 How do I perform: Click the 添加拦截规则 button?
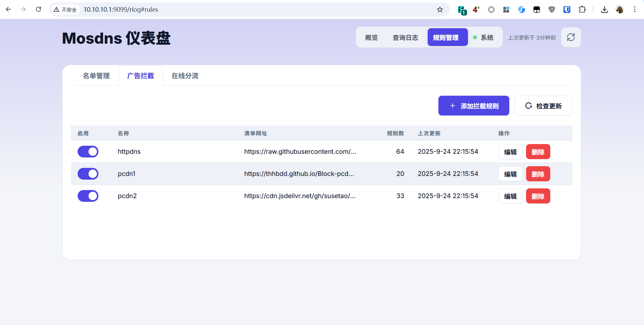click(474, 105)
